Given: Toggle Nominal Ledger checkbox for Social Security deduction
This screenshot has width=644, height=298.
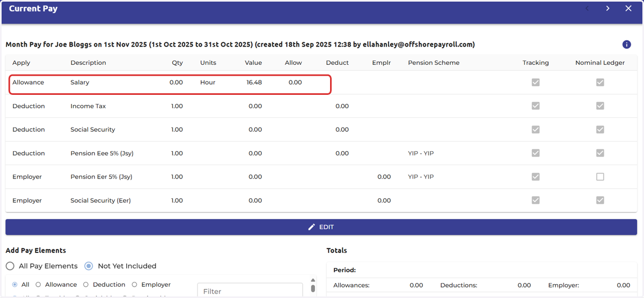Looking at the screenshot, I should tap(600, 130).
